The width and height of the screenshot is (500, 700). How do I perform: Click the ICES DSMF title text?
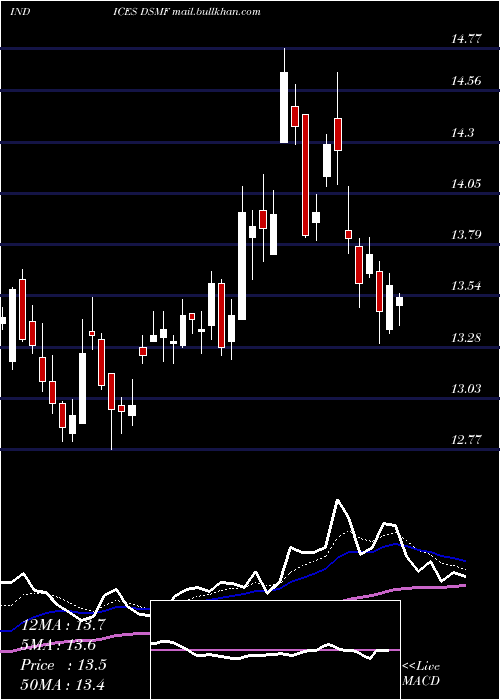pos(142,12)
